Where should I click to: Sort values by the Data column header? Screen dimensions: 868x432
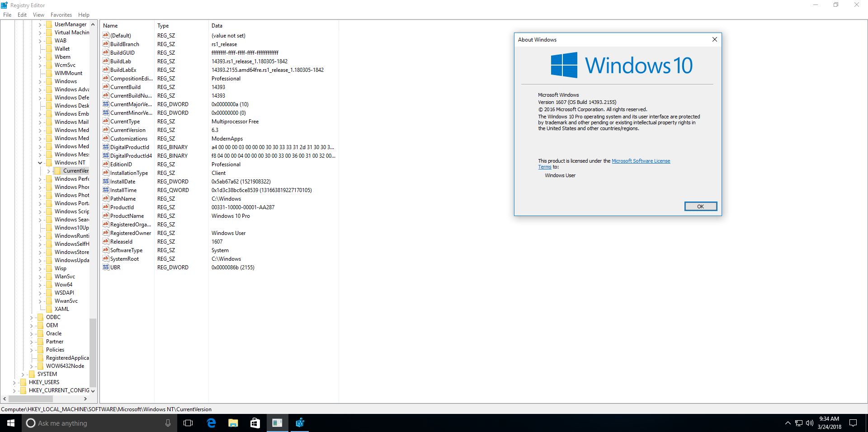(x=274, y=26)
